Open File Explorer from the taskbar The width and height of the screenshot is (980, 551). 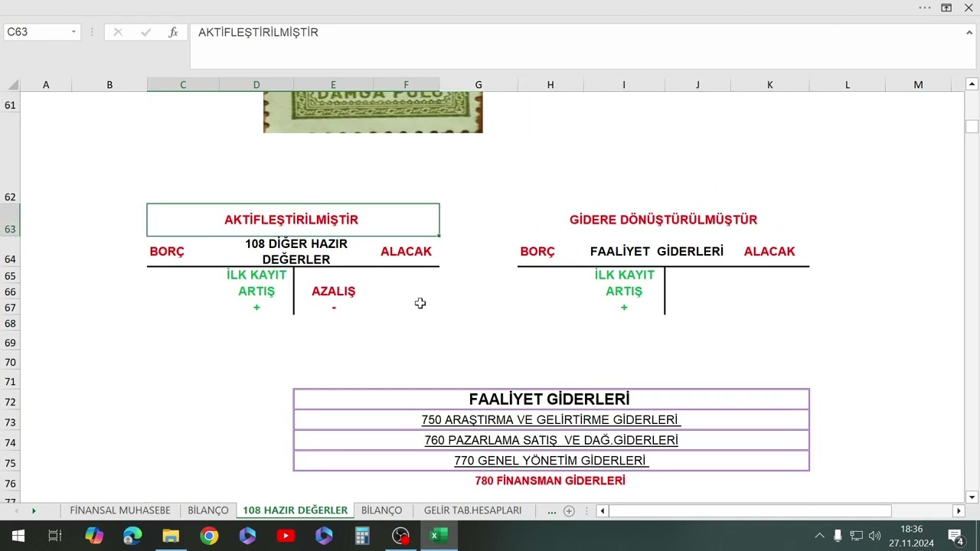coord(171,536)
